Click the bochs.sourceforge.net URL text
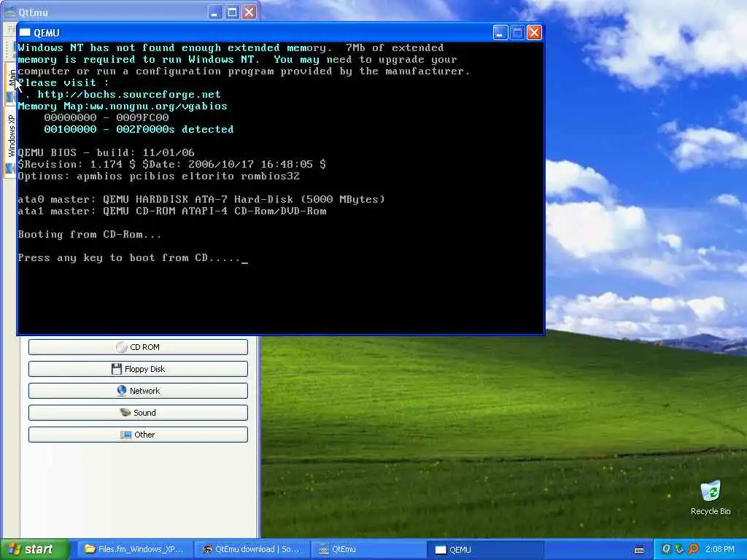This screenshot has height=560, width=747. [129, 94]
